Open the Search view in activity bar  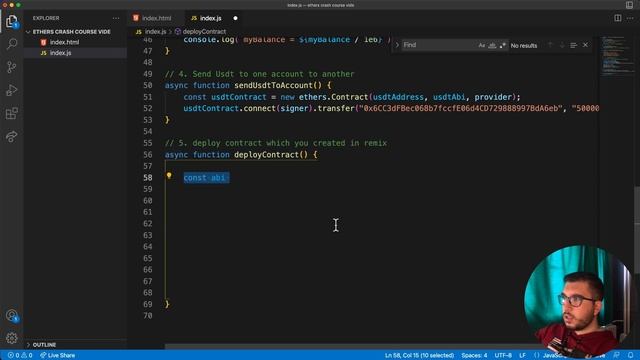point(12,44)
